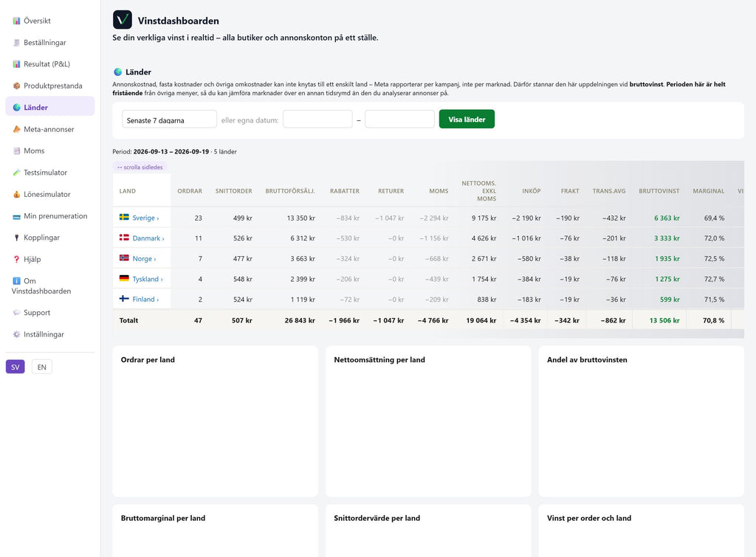
Task: Click the Vinstdashboarden logo icon
Action: 123,20
